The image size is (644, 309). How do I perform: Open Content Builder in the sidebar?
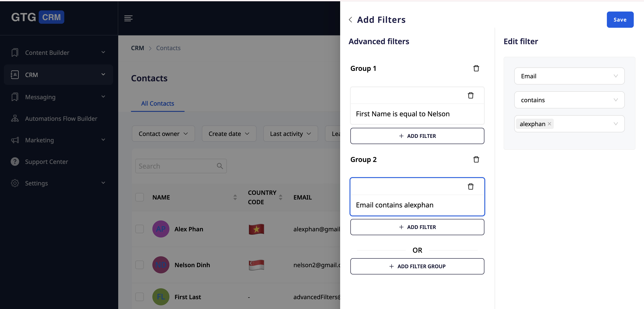pyautogui.click(x=58, y=52)
